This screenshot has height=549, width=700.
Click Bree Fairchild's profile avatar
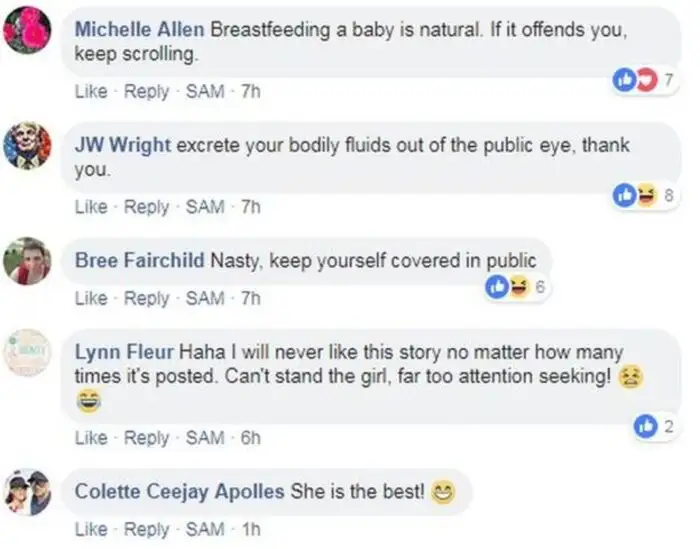pyautogui.click(x=27, y=261)
